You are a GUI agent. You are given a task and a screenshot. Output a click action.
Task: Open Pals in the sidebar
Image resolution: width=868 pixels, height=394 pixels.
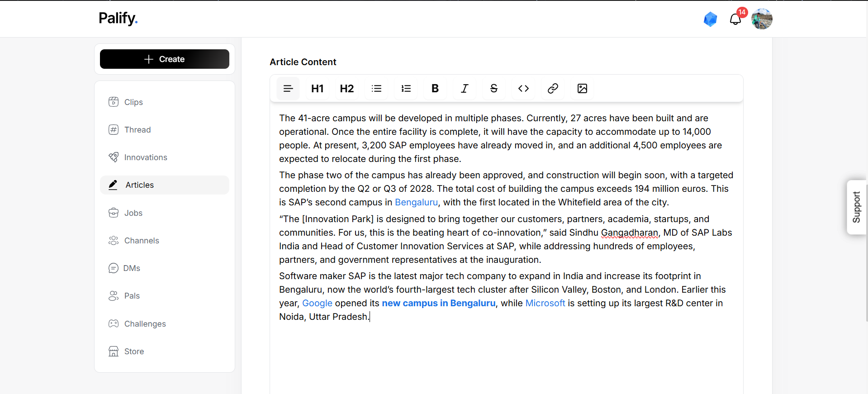click(165, 296)
